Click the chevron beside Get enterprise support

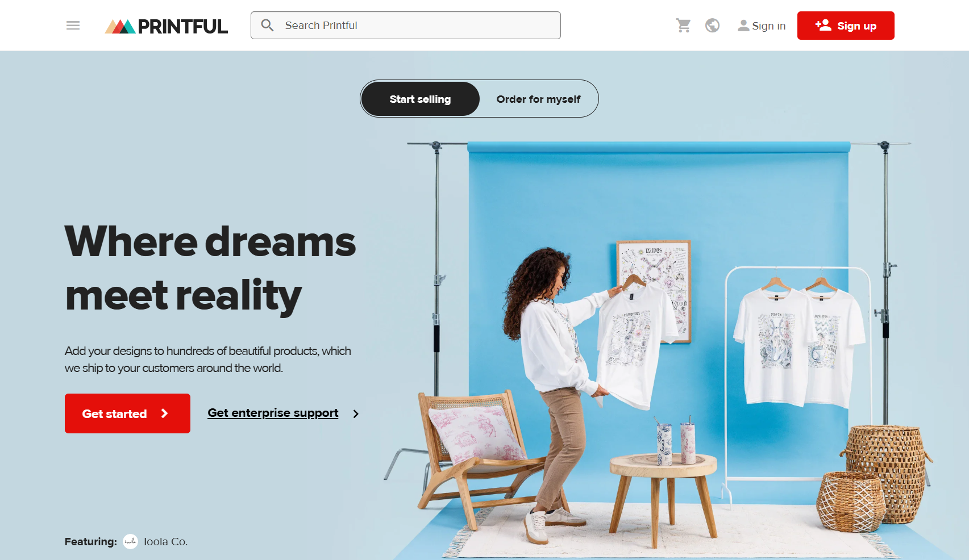[356, 414]
